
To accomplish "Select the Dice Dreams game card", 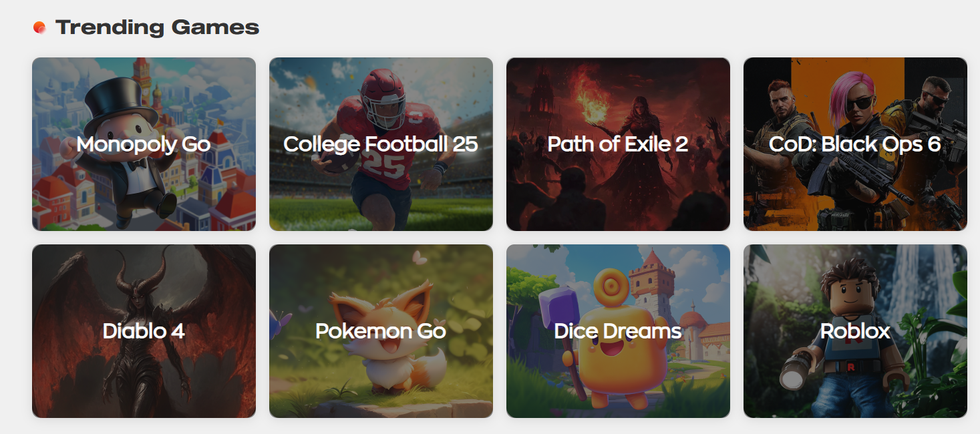I will point(618,331).
